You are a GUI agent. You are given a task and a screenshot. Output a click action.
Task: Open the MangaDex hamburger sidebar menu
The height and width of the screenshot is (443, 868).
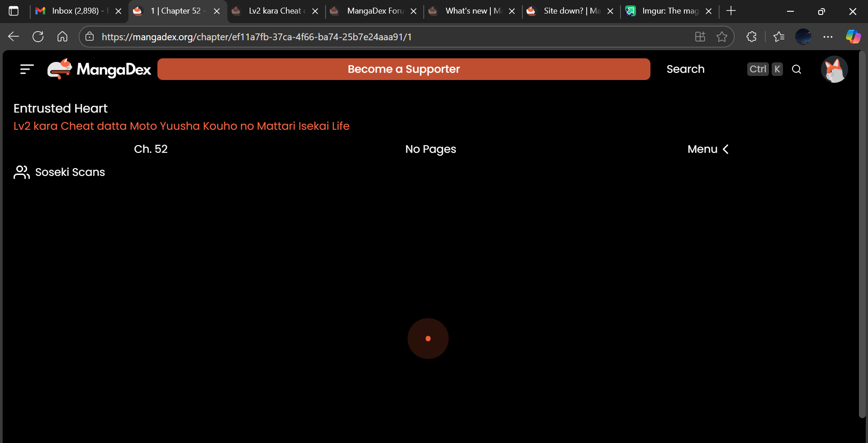click(27, 69)
